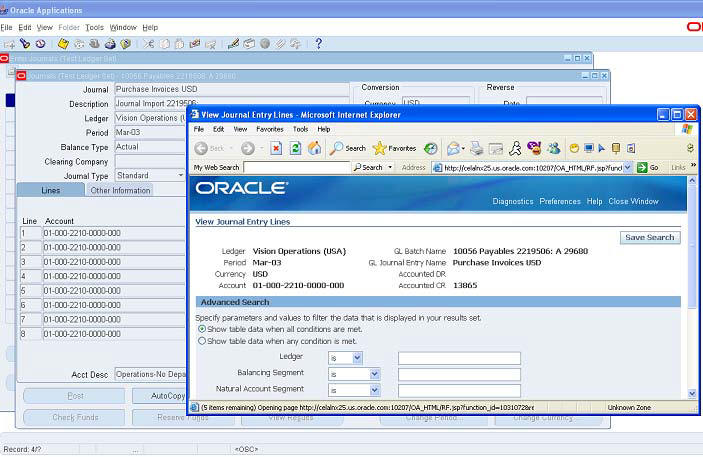Switch to the Other Information tab
The image size is (703, 457).
[119, 190]
